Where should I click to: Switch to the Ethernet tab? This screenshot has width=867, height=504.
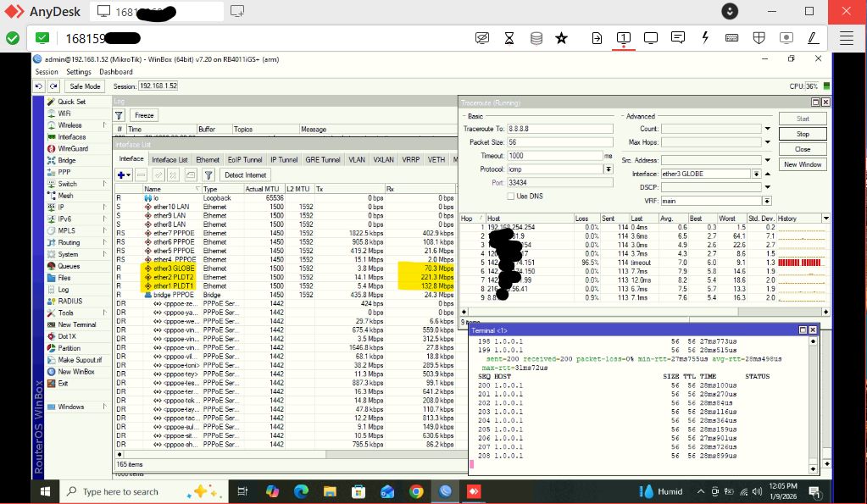click(208, 160)
